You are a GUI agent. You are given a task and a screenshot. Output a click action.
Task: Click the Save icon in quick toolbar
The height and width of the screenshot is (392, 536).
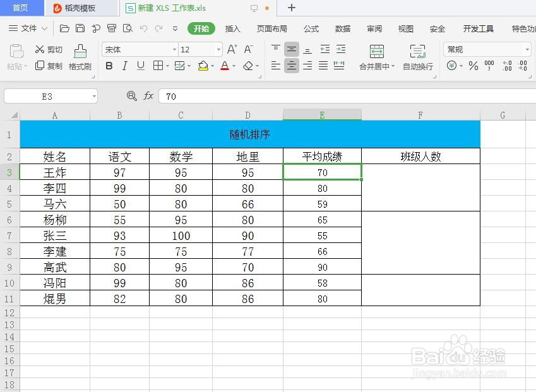[80, 28]
